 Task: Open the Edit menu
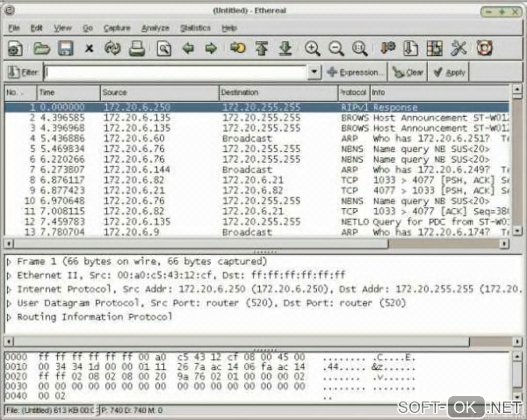coord(36,28)
